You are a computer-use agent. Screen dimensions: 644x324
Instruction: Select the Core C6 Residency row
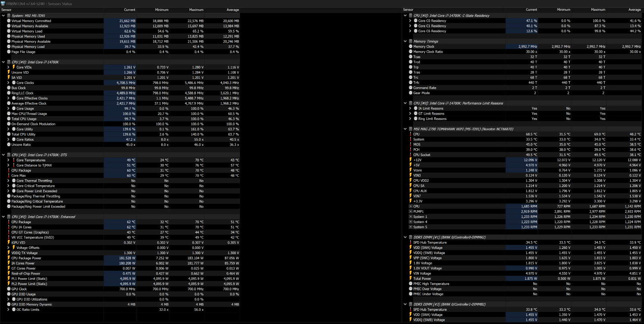click(522, 31)
